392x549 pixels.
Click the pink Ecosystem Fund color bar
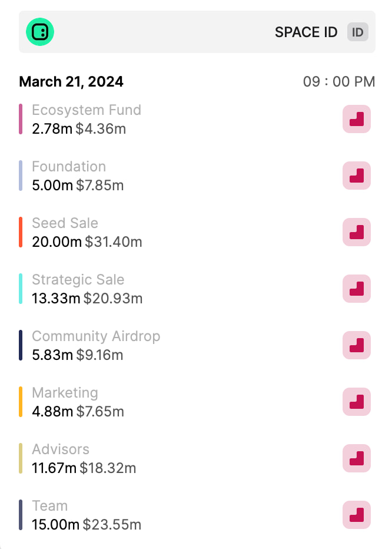pyautogui.click(x=21, y=119)
